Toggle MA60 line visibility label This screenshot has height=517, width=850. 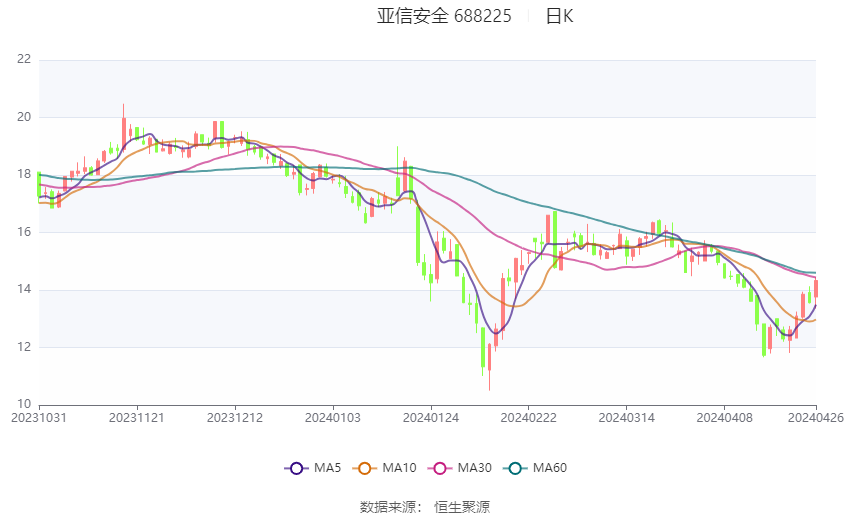pyautogui.click(x=550, y=468)
